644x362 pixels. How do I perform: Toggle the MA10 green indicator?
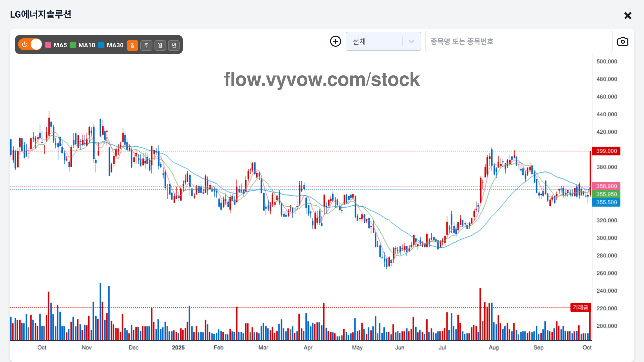click(x=83, y=45)
